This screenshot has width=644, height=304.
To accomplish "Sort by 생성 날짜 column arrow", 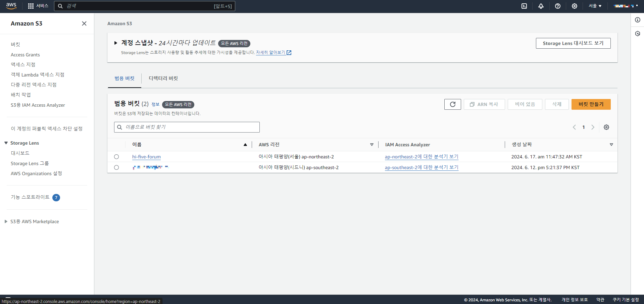I will [x=611, y=145].
